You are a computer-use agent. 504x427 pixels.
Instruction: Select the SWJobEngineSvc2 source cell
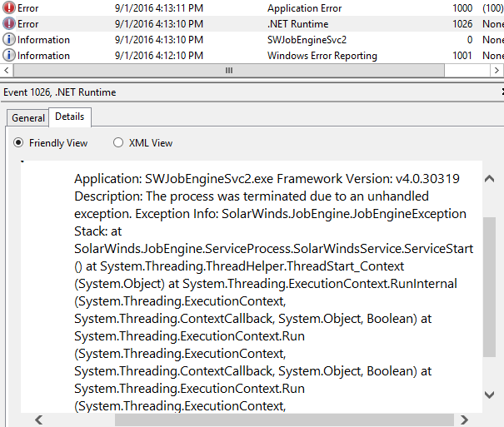coord(307,40)
